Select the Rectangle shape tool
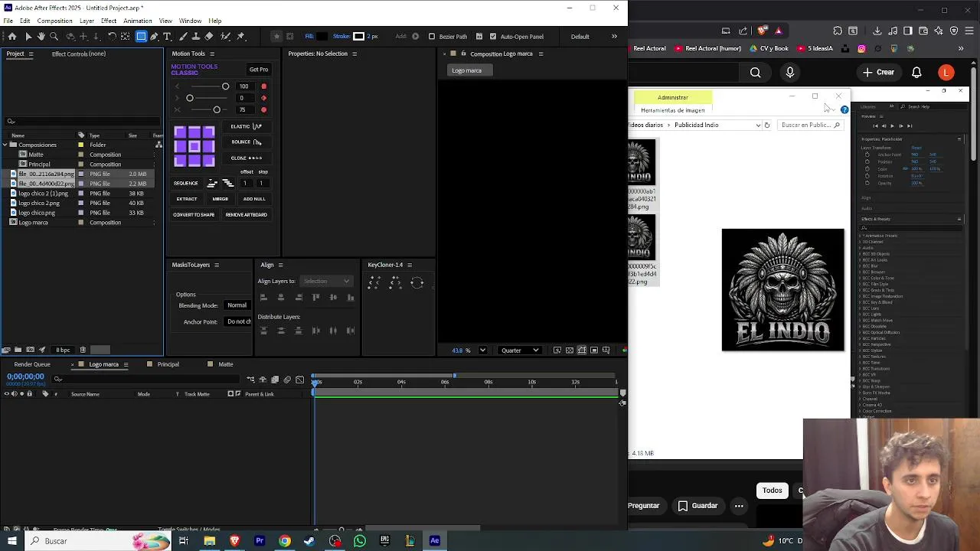This screenshot has width=980, height=551. (142, 36)
